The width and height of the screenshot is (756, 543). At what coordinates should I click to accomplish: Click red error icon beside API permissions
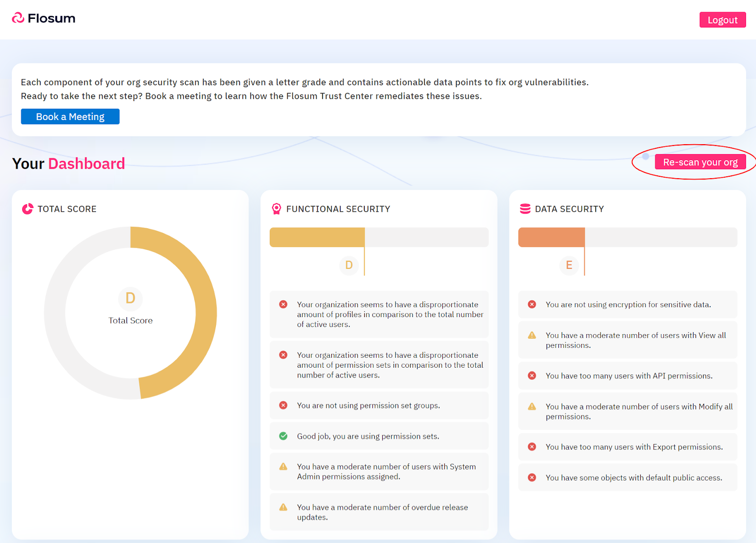(x=532, y=376)
